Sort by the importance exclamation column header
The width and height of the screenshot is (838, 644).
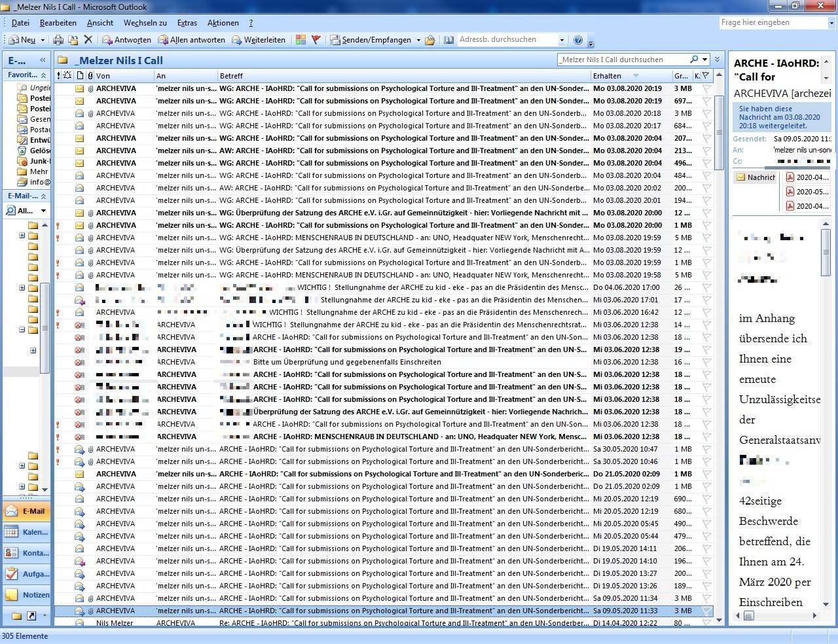pos(59,76)
